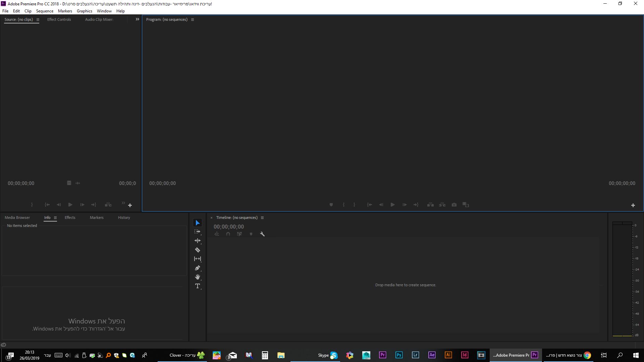Toggle insert sequences as nests button
This screenshot has height=362, width=644.
pyautogui.click(x=217, y=234)
